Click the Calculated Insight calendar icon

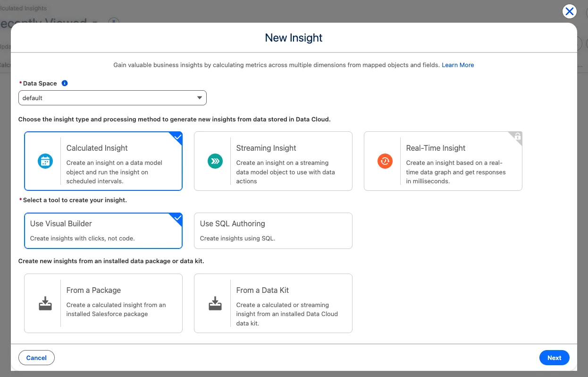coord(45,161)
